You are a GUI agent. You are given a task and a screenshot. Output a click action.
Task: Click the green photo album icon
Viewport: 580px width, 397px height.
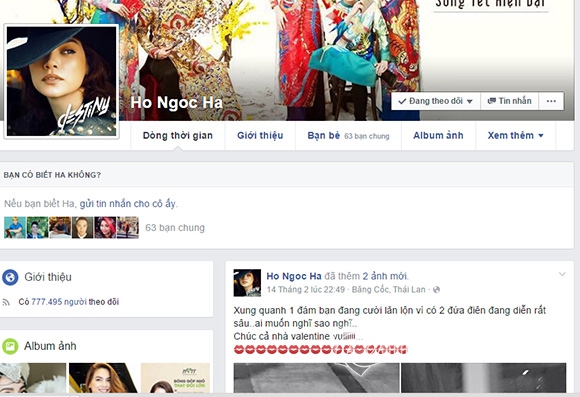(x=10, y=346)
